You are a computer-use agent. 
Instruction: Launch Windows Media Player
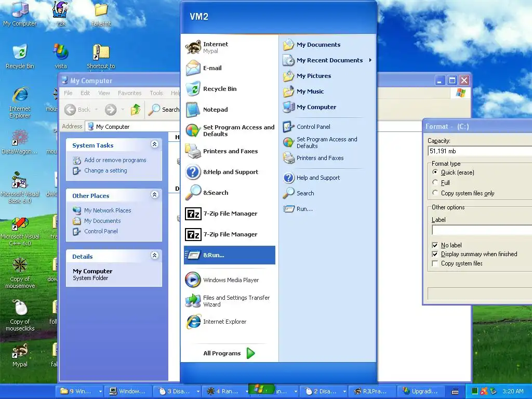(229, 280)
